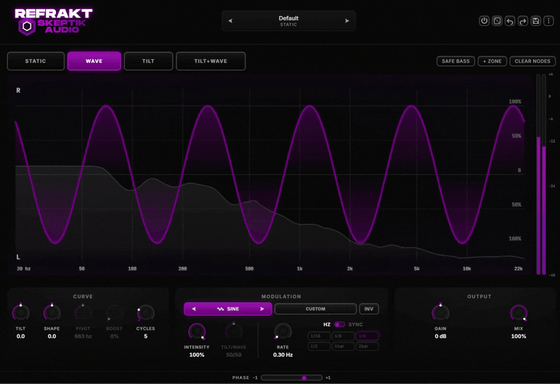The width and height of the screenshot is (560, 384).
Task: Click the Refrakt Skeptik Audio logo
Action: (53, 22)
